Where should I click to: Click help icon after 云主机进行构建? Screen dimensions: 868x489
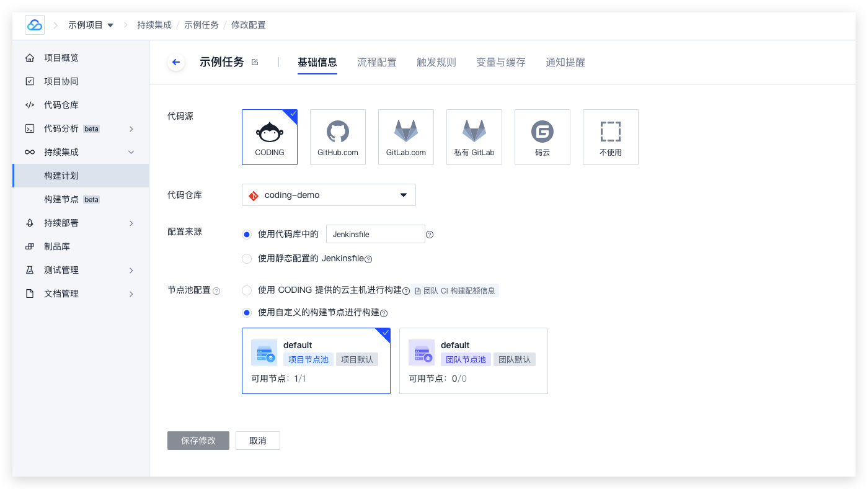coord(406,290)
